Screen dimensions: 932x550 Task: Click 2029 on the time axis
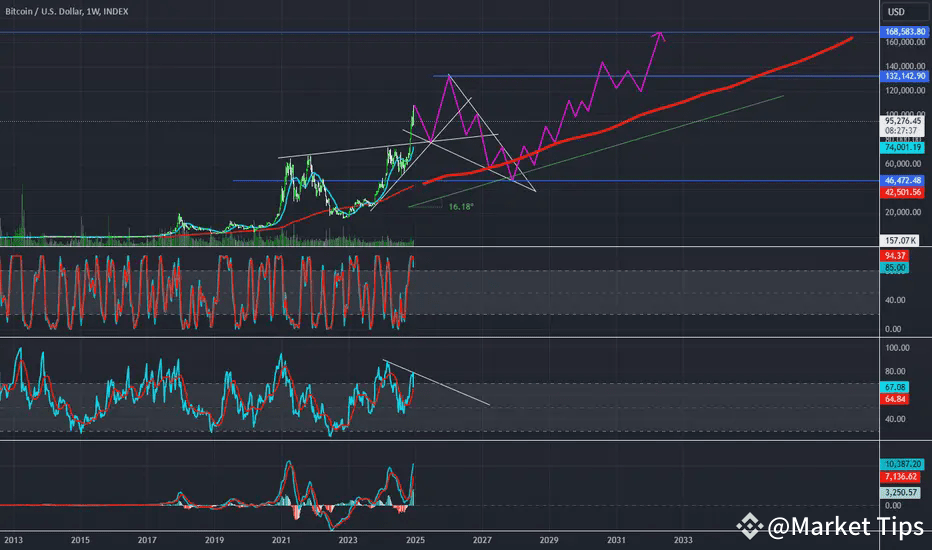pyautogui.click(x=549, y=540)
